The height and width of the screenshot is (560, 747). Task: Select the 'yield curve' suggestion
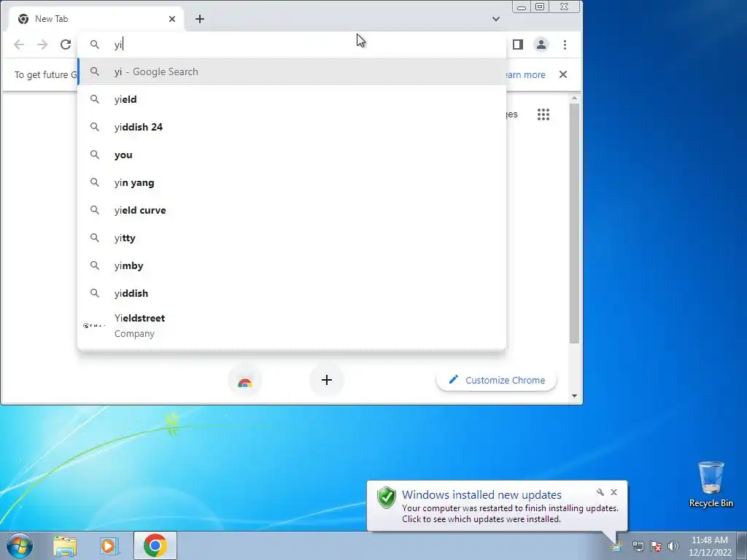292,210
